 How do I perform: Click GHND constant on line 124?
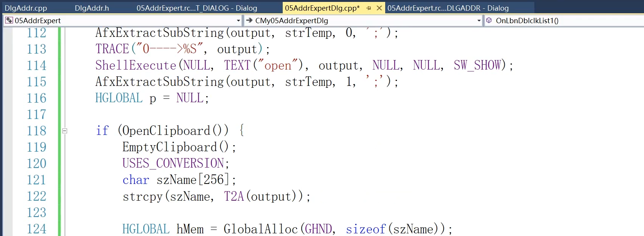click(319, 229)
